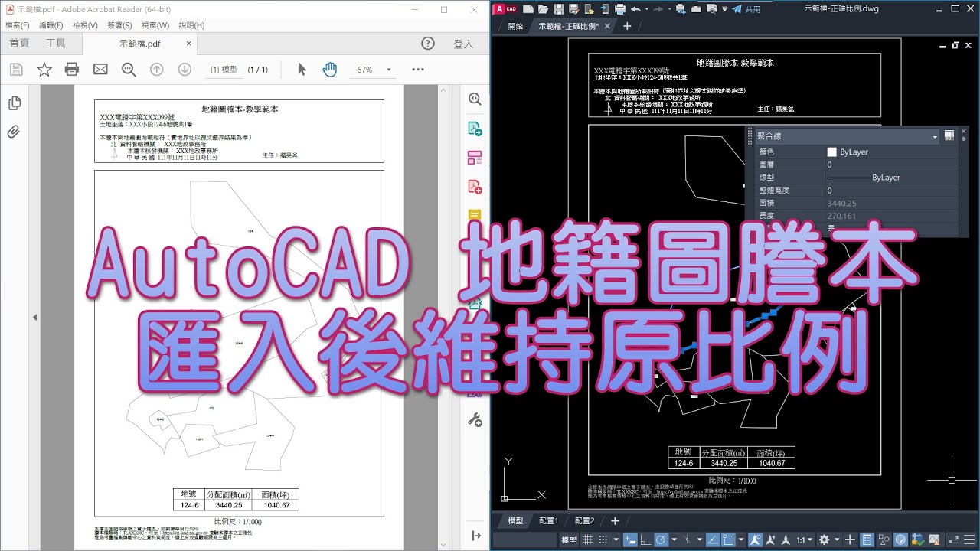
Task: Open 編輯(E) menu in Acrobat
Action: click(x=51, y=25)
